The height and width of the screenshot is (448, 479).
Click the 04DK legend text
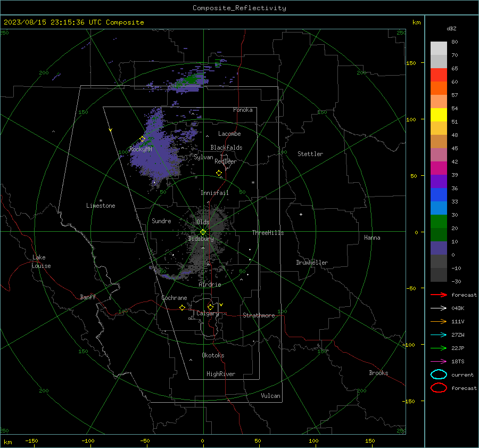[458, 308]
